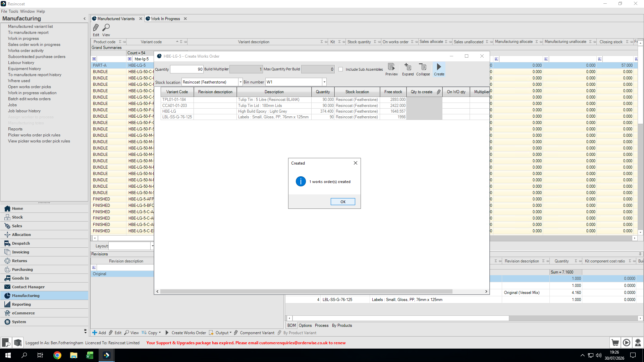Open the Tools menu
Screen dimensions: 644x362
coord(13,11)
